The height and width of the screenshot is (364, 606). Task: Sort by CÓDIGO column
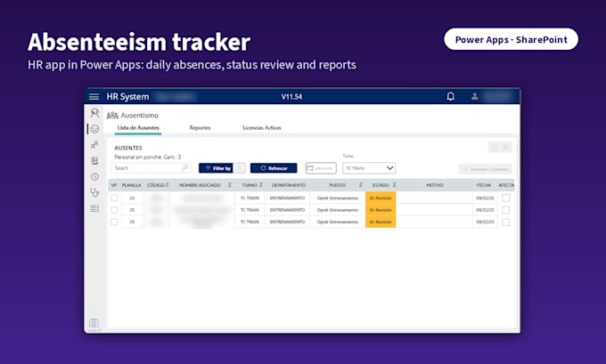click(x=168, y=185)
